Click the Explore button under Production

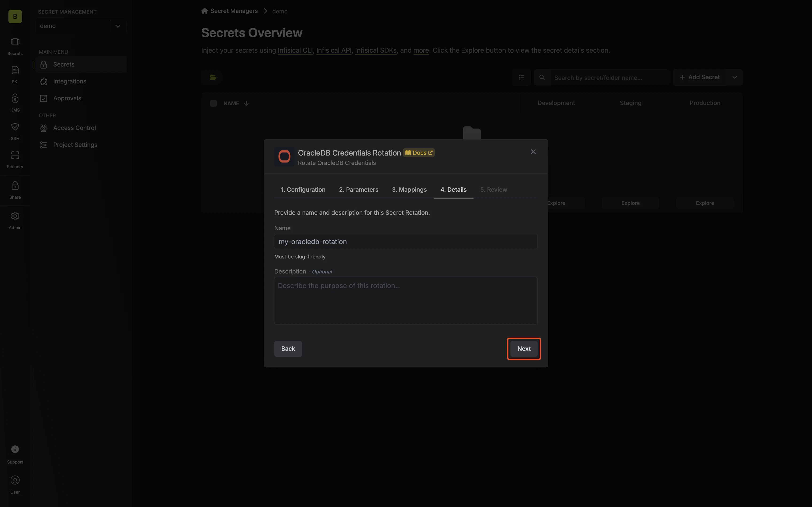coord(705,203)
